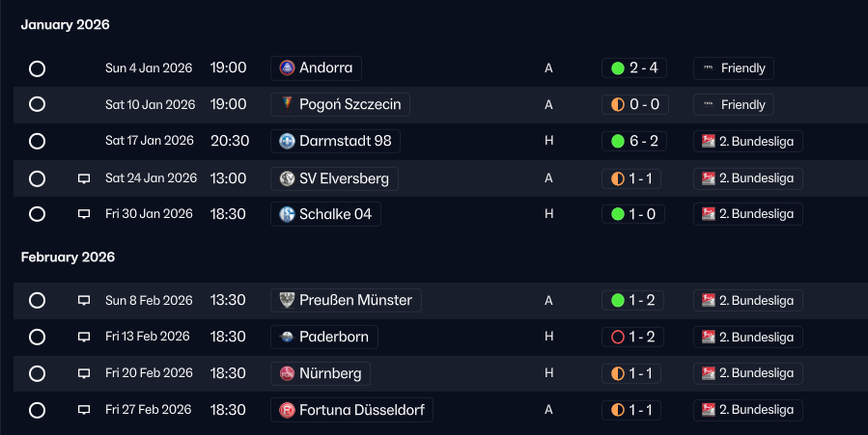Click the Darmstadt 98 club crest

(287, 141)
